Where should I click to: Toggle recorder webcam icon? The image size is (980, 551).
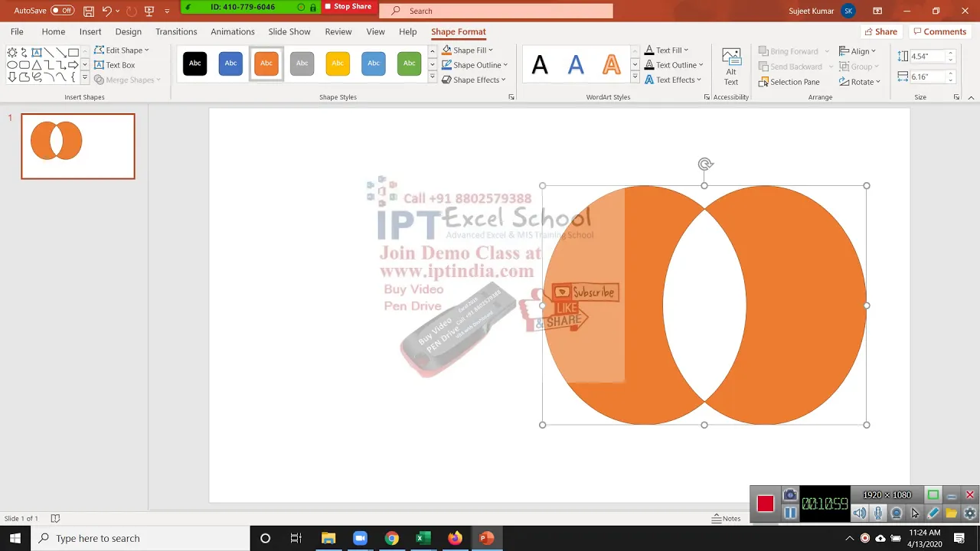point(897,514)
